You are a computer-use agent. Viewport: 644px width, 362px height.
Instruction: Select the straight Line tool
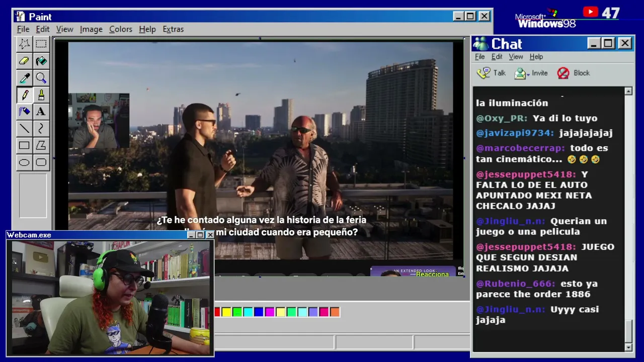point(24,128)
